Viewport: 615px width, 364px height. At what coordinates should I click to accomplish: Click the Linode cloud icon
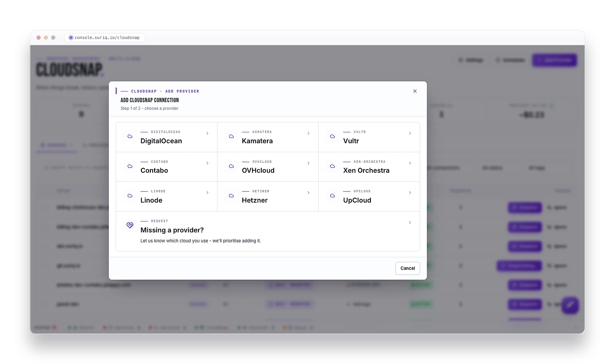tap(130, 196)
